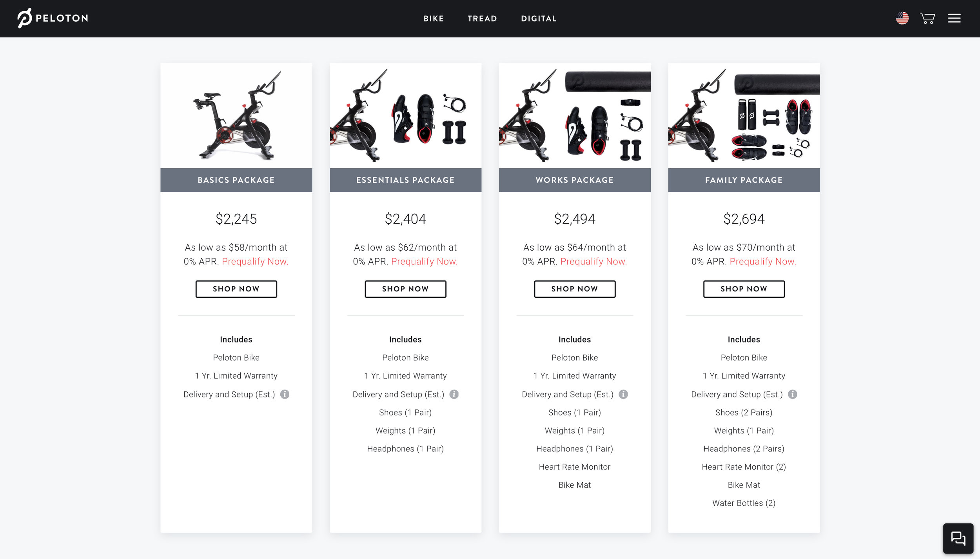Go to the BIKE navigation item

coord(434,18)
